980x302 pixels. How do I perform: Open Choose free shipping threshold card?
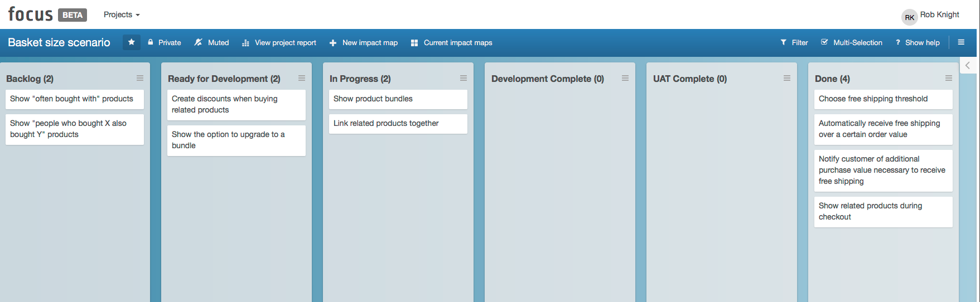pos(883,99)
